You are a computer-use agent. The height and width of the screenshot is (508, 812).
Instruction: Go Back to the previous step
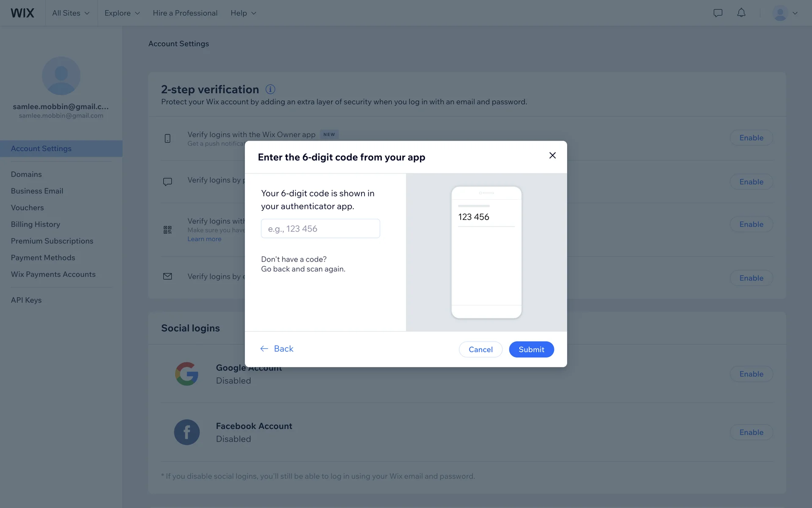(x=277, y=349)
